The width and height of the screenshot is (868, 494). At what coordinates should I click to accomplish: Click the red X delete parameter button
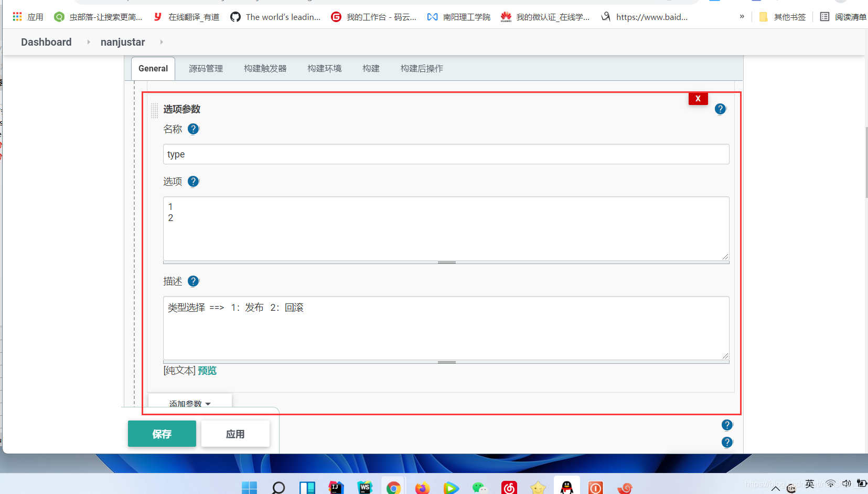tap(698, 98)
